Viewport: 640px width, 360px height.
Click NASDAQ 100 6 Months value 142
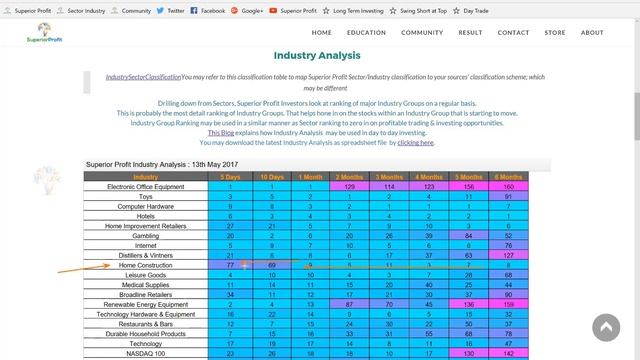tap(508, 353)
